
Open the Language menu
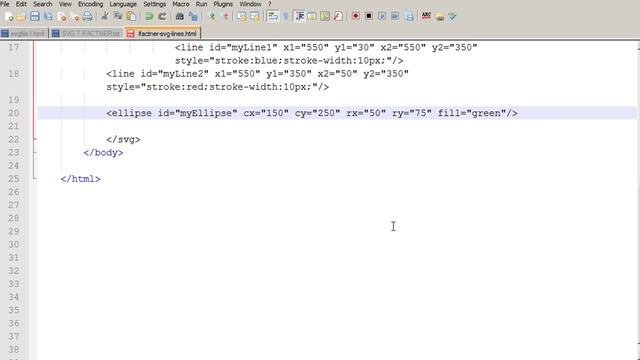pyautogui.click(x=123, y=4)
